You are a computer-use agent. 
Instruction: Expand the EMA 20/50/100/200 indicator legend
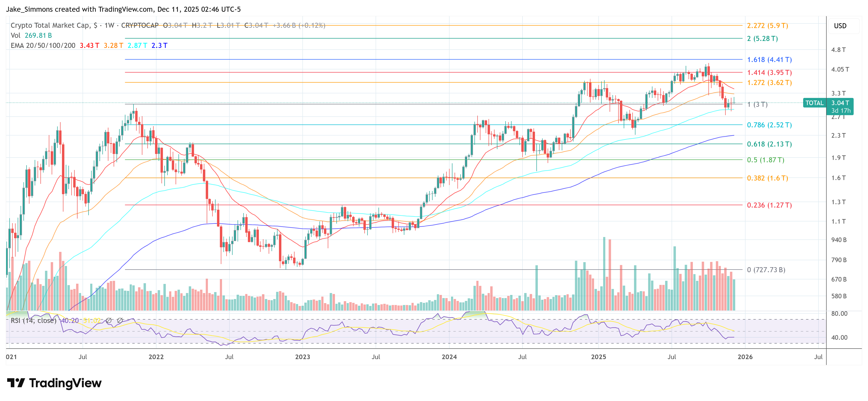[x=43, y=45]
